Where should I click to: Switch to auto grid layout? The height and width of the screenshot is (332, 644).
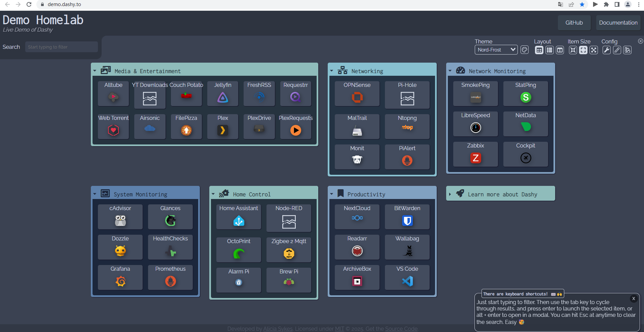pyautogui.click(x=539, y=50)
